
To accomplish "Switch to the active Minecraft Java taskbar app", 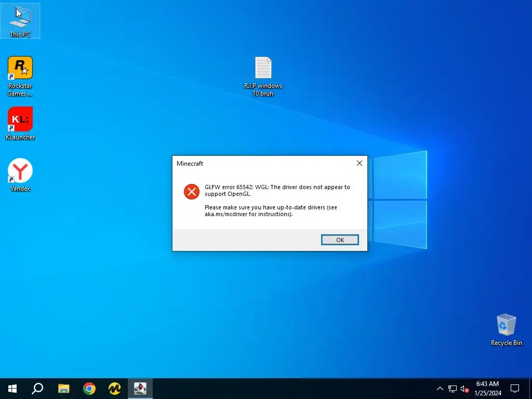I will [140, 389].
